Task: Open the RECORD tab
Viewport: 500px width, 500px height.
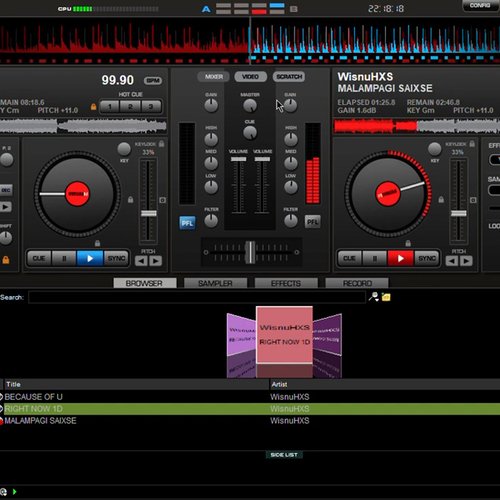Action: [x=357, y=283]
